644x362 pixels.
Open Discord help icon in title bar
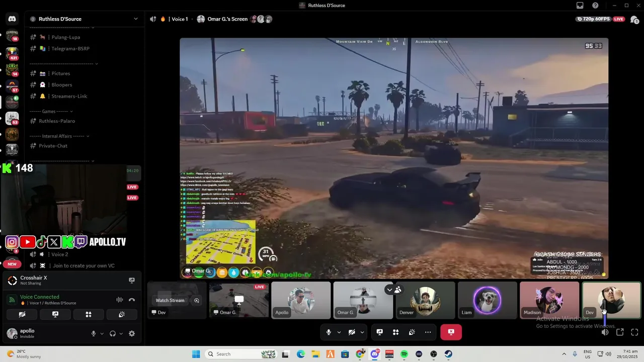pyautogui.click(x=596, y=6)
